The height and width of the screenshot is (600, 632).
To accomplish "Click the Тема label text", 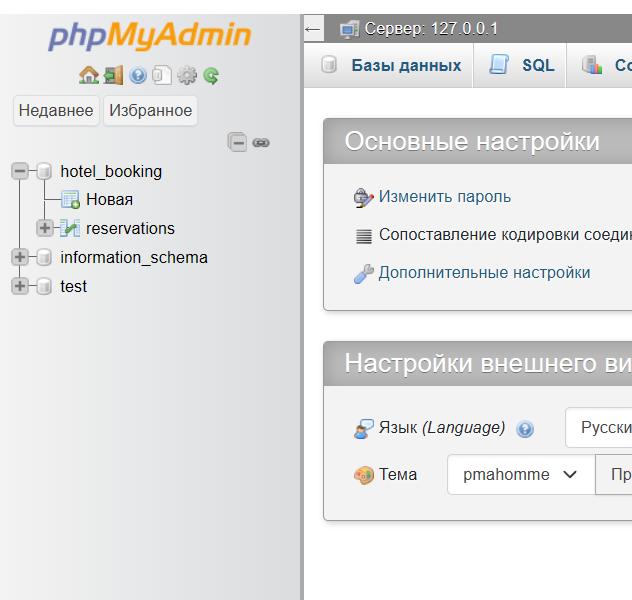I will [x=398, y=475].
